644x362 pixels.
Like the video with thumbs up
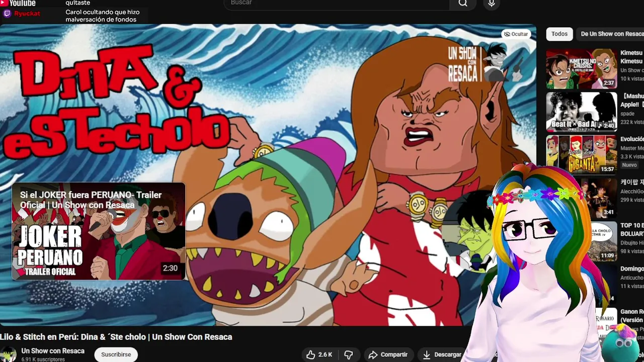pos(319,354)
